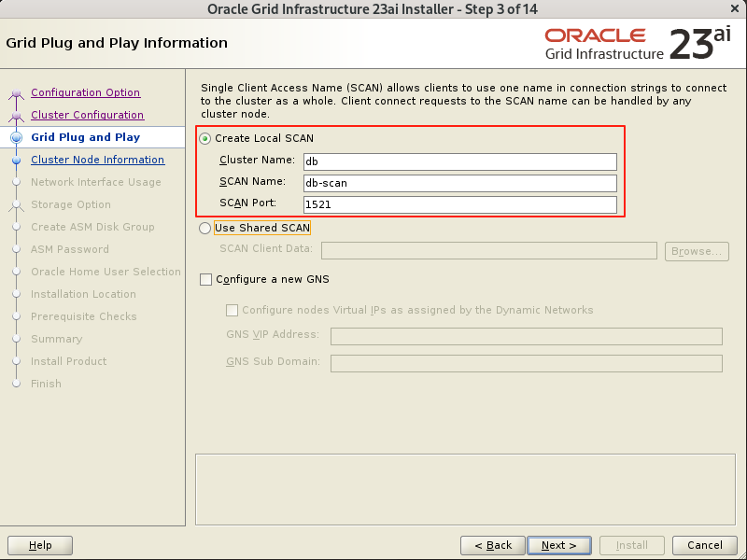Click the Installation Location step text
The height and width of the screenshot is (560, 747).
pyautogui.click(x=83, y=294)
